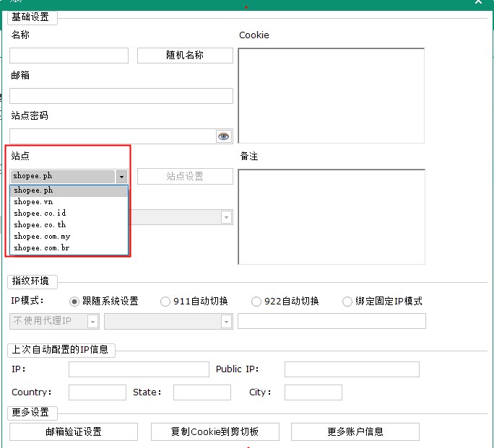Choose shopee.vn from the site list
The height and width of the screenshot is (448, 494).
click(69, 202)
